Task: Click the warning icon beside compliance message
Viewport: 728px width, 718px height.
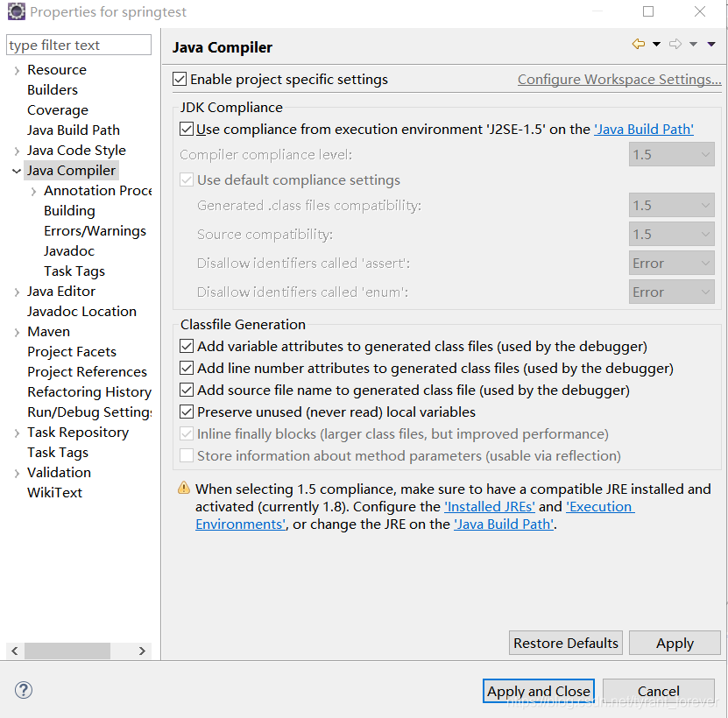Action: click(x=184, y=488)
